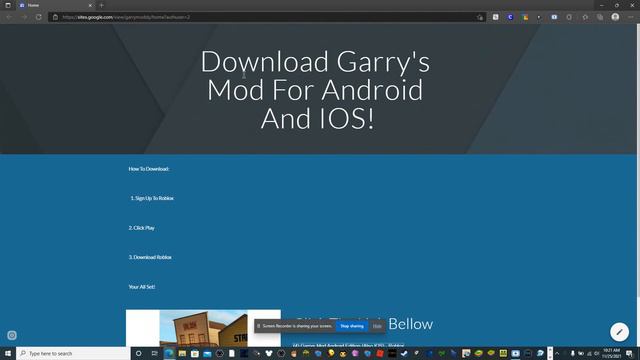Click the browser back arrow
The width and height of the screenshot is (640, 360).
[x=9, y=17]
